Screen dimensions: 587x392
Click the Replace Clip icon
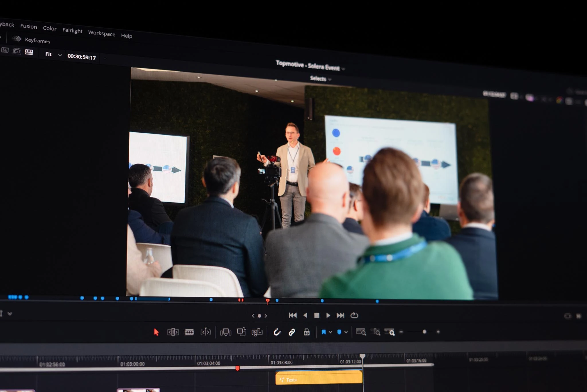tap(257, 332)
